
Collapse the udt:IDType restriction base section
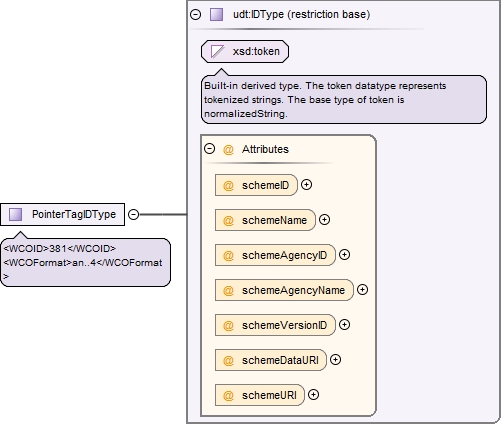coord(195,15)
